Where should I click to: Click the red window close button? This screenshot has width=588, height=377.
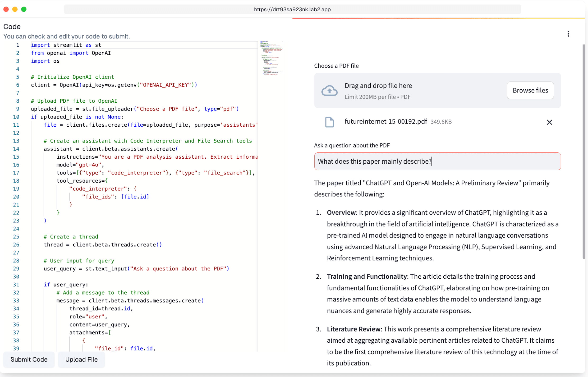[x=6, y=9]
